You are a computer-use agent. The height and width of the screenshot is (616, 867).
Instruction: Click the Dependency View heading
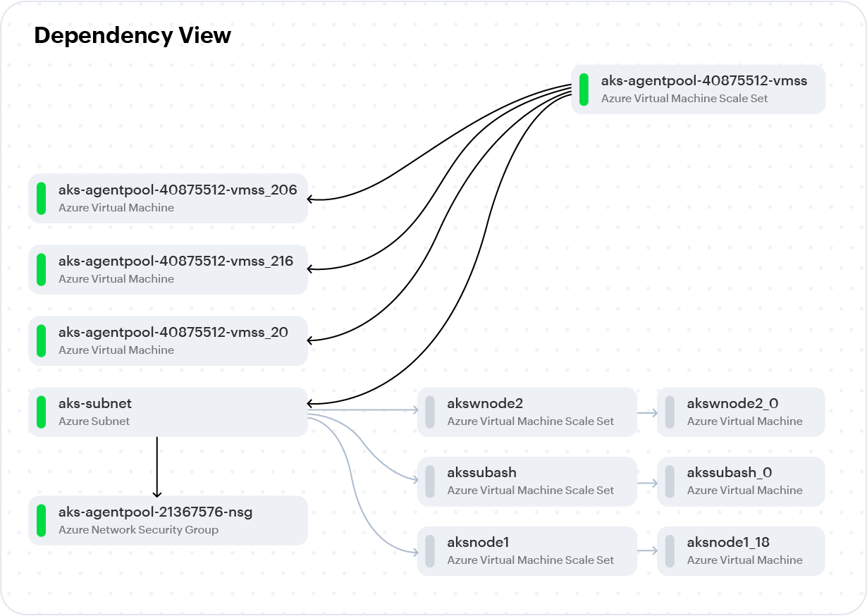(x=133, y=35)
